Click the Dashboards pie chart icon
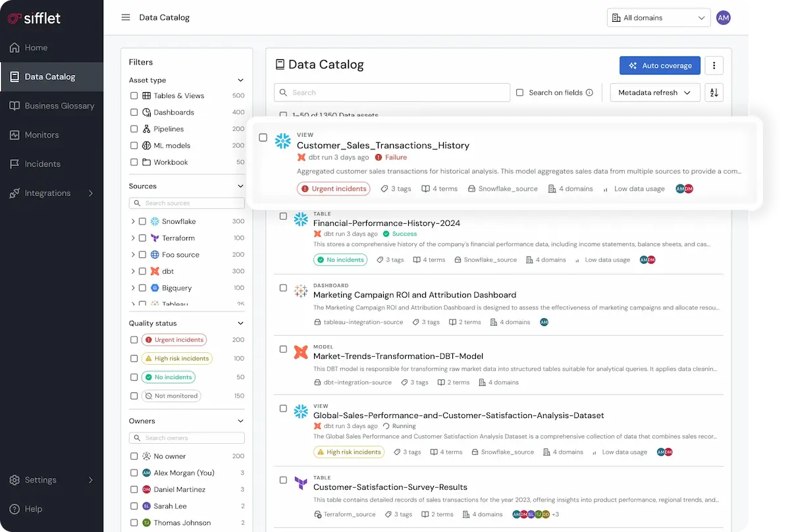The image size is (790, 532). click(x=147, y=113)
